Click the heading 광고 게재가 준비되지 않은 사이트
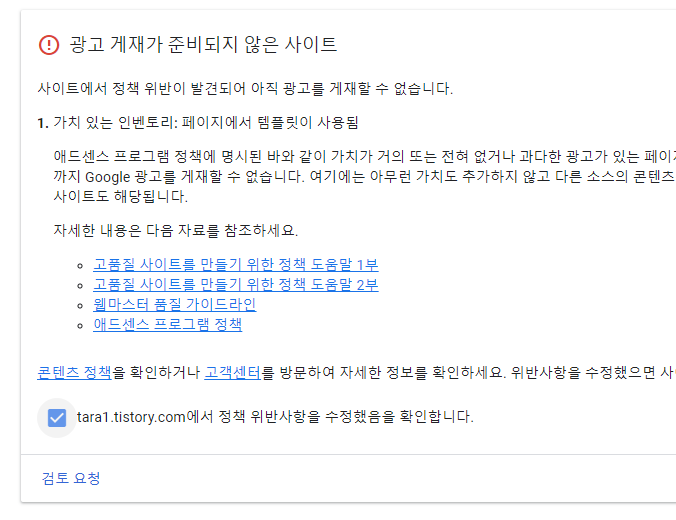676x520 pixels. point(203,45)
